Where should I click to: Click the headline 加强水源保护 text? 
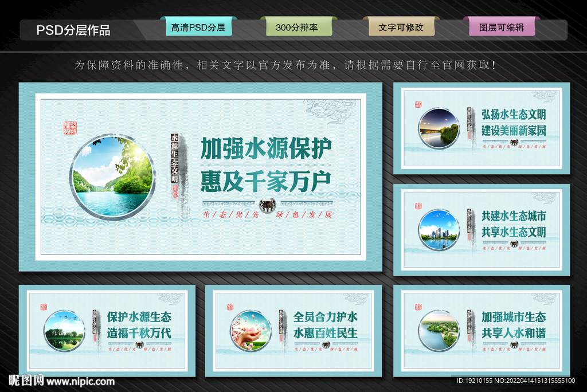pos(267,148)
